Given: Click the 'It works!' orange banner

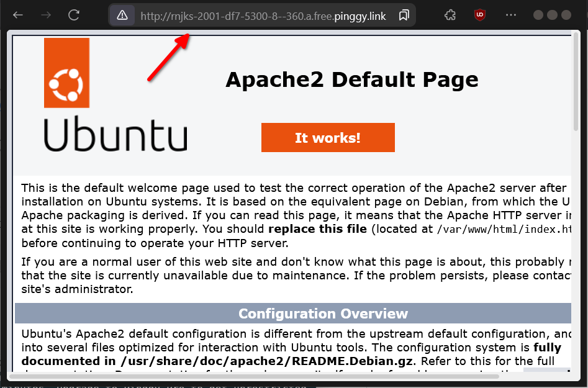Looking at the screenshot, I should (328, 138).
